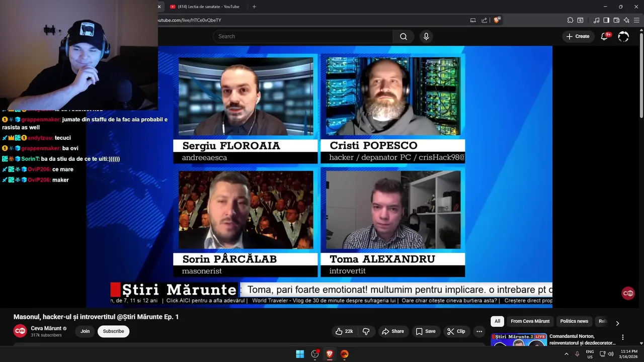
Task: Share the video
Action: 392,331
